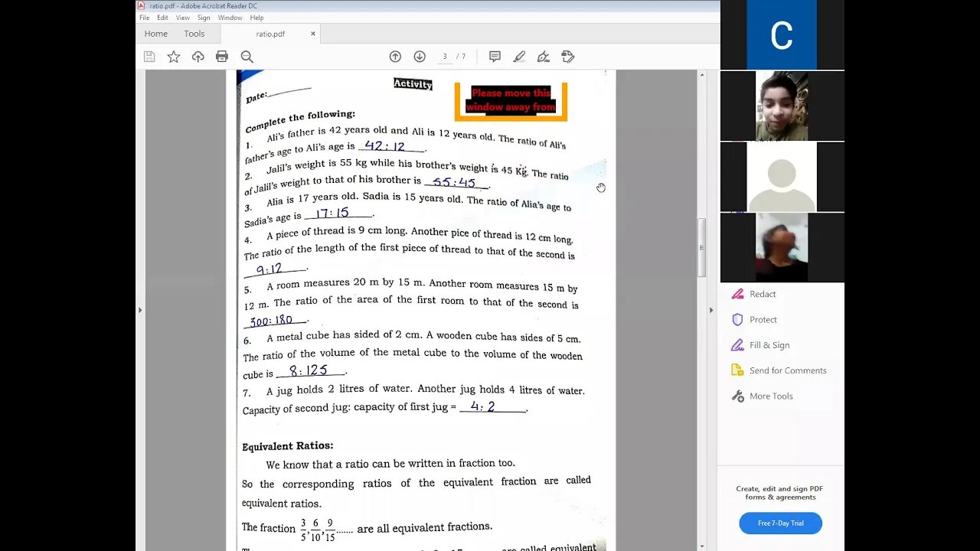Print the document with printer icon
980x551 pixels.
pos(222,57)
